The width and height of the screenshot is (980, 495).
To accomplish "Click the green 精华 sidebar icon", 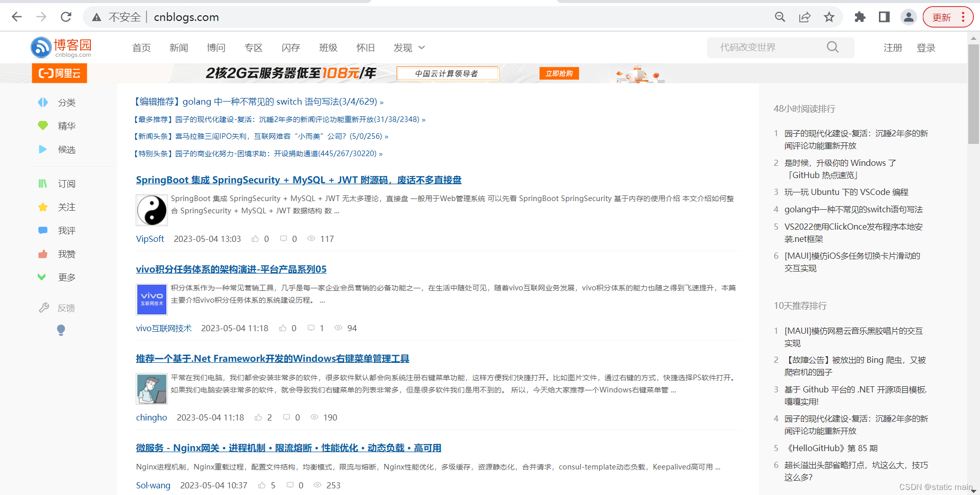I will (x=43, y=126).
